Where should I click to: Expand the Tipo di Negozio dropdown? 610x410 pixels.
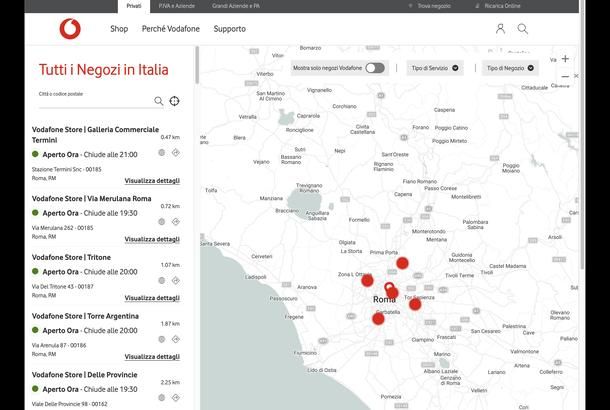point(510,68)
